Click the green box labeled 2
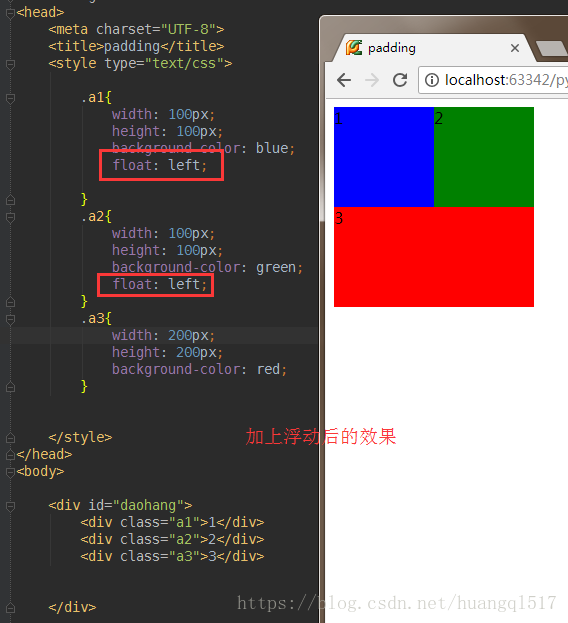This screenshot has width=568, height=623. tap(484, 157)
